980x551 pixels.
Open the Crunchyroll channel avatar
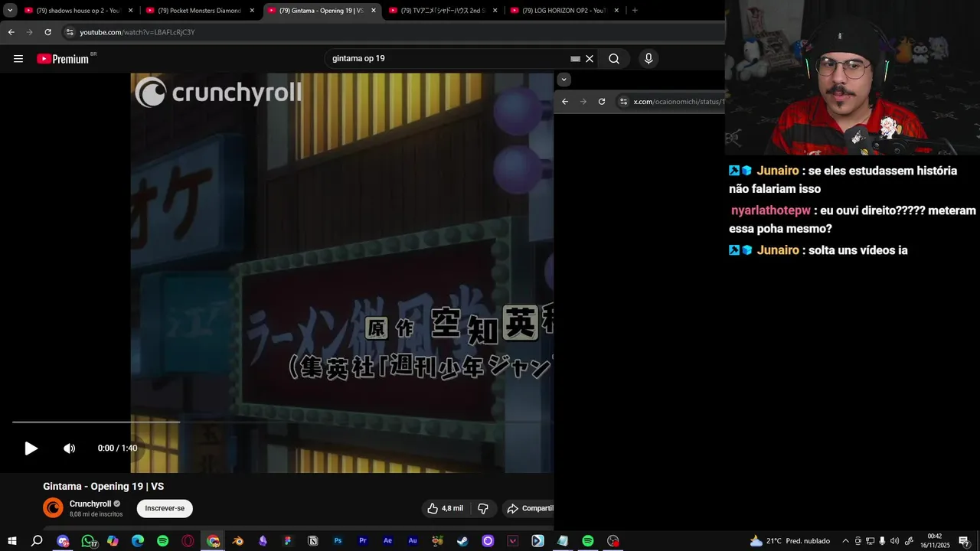pos(53,508)
